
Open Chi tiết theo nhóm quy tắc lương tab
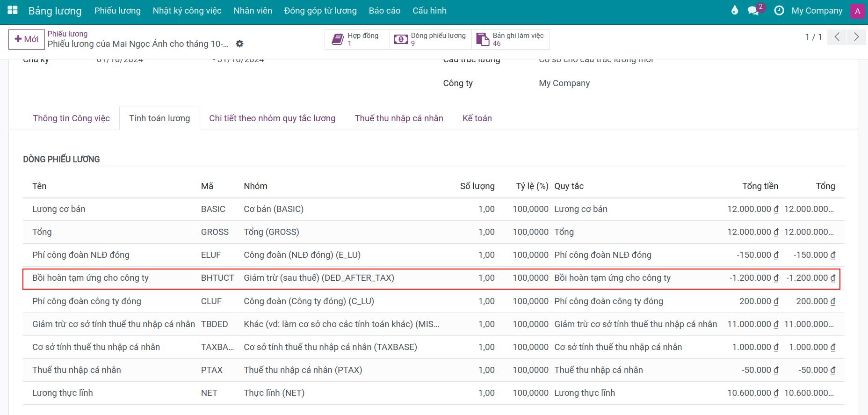coord(272,118)
